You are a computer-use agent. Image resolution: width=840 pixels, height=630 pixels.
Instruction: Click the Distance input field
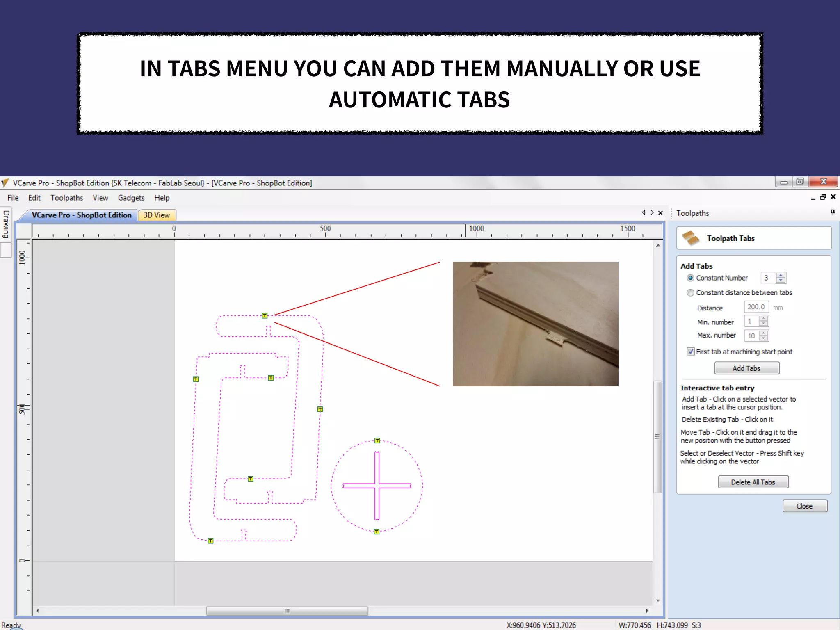756,307
